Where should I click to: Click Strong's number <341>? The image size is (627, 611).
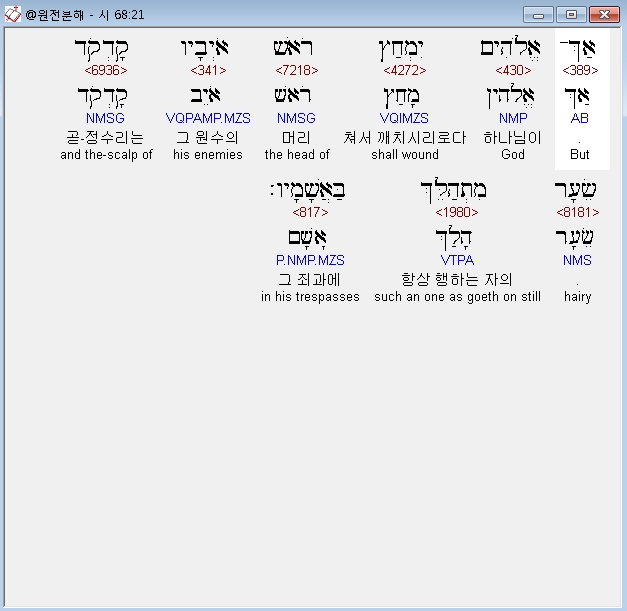coord(208,70)
